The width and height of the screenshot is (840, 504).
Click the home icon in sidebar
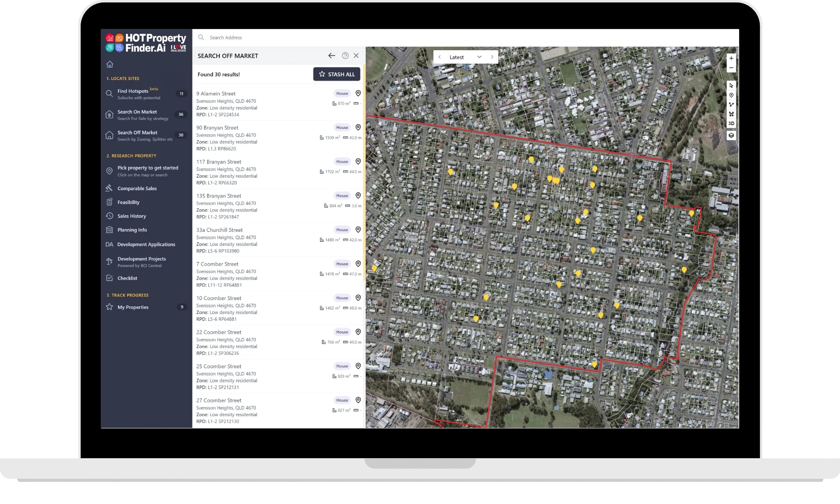click(x=110, y=64)
